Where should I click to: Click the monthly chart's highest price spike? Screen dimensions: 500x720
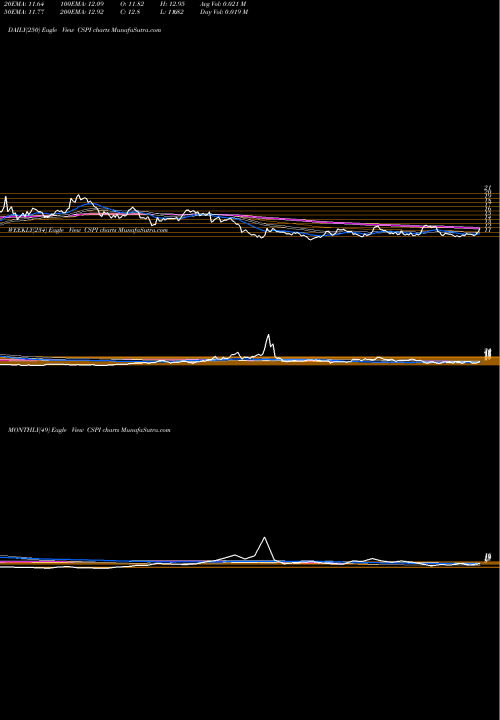point(264,538)
